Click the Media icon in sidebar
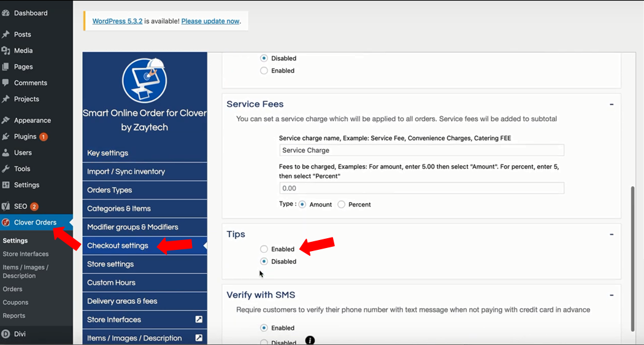The image size is (644, 345). point(6,50)
